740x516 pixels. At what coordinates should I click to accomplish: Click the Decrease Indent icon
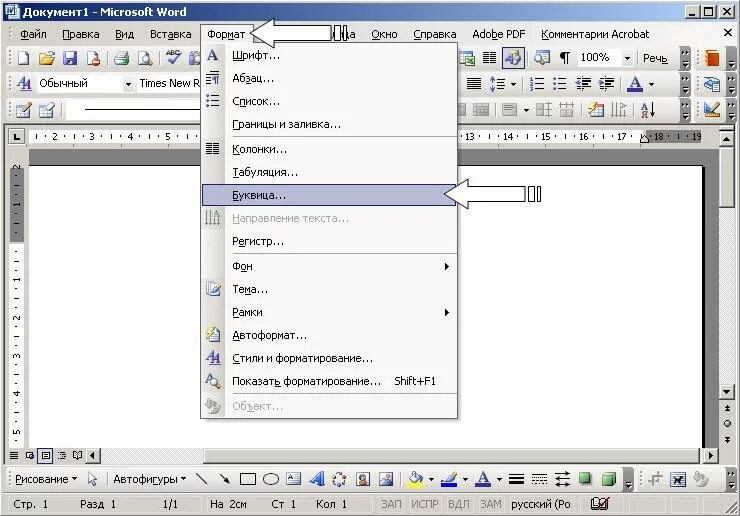pyautogui.click(x=583, y=84)
